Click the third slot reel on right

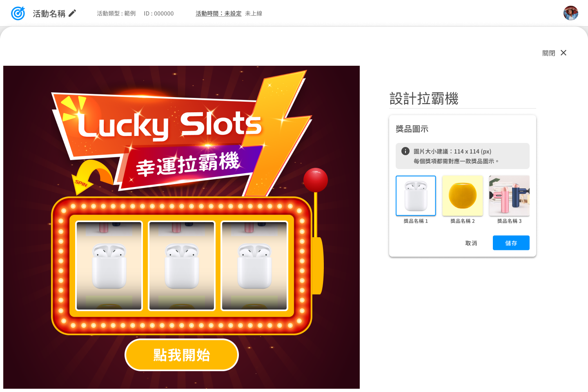coord(254,266)
